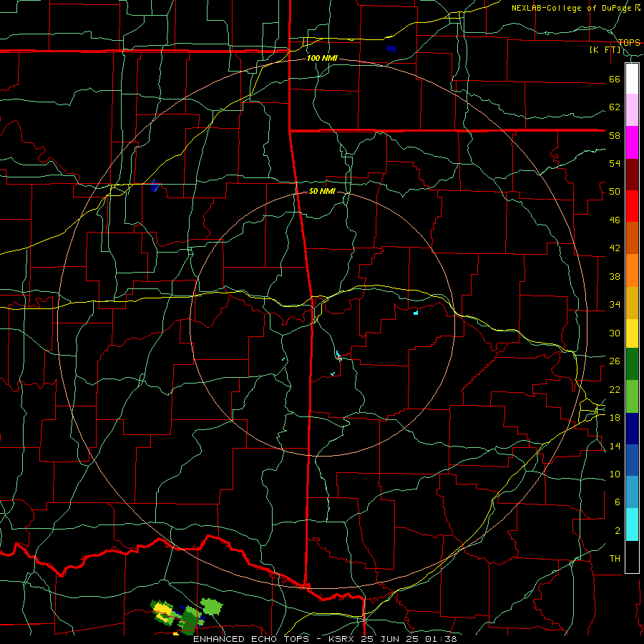Image resolution: width=644 pixels, height=644 pixels.
Task: Click the legend value 54
Action: point(615,163)
